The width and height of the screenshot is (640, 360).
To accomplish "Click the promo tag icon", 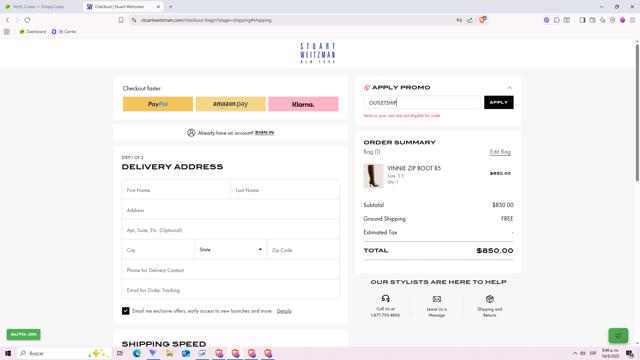I will click(x=367, y=87).
